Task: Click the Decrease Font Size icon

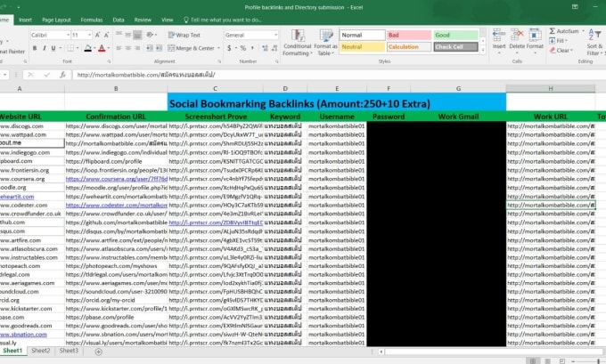Action: tap(107, 35)
